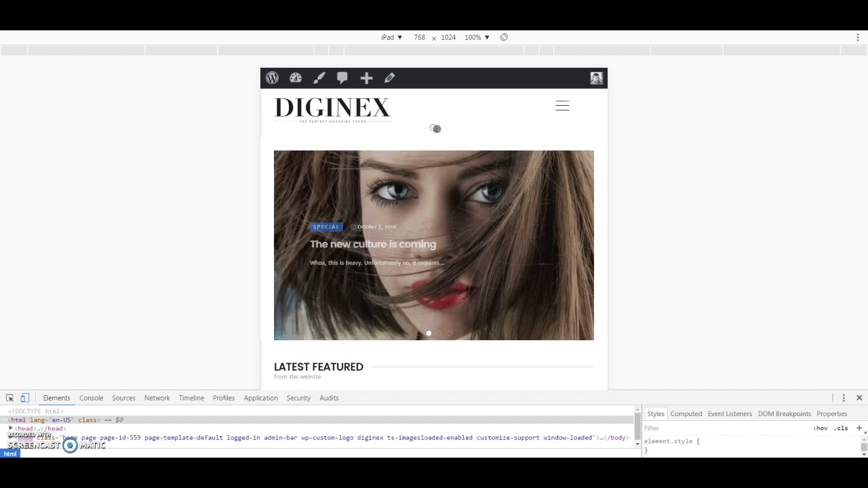This screenshot has height=488, width=868.
Task: Select the Styles pane tab
Action: click(656, 413)
